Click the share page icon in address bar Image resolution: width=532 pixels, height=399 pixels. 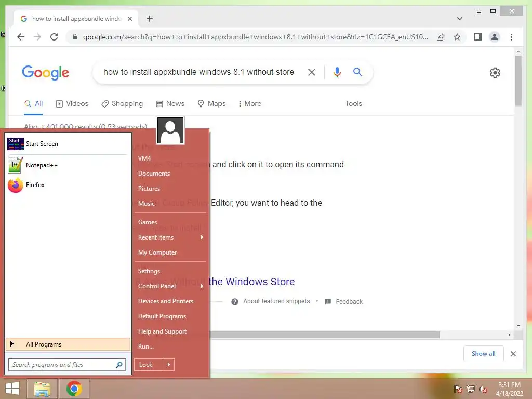[441, 37]
